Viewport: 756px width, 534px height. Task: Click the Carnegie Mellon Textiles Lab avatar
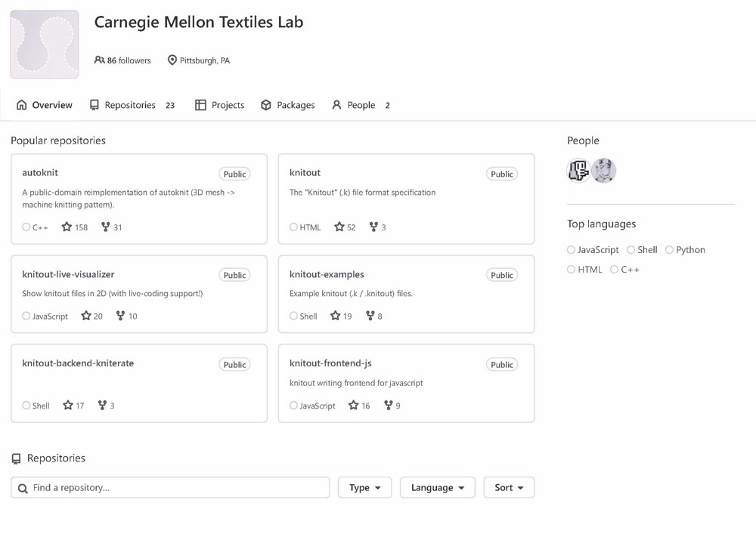pyautogui.click(x=45, y=45)
